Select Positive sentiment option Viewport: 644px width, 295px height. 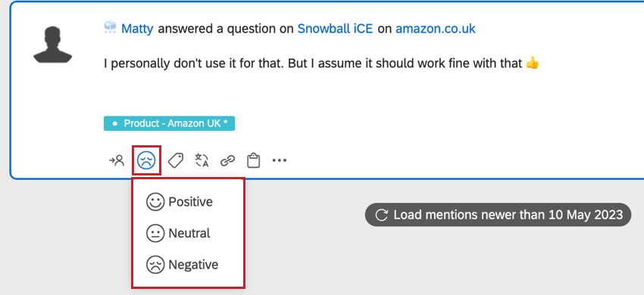pos(180,202)
